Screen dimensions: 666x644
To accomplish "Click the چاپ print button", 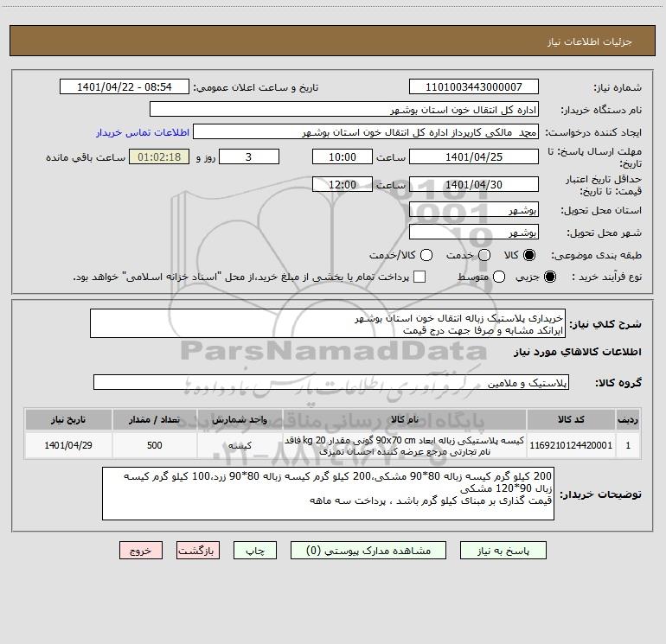I will (255, 550).
